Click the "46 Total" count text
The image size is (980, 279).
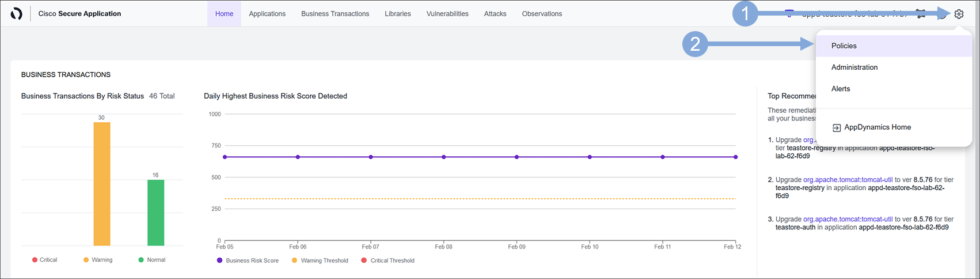[162, 96]
